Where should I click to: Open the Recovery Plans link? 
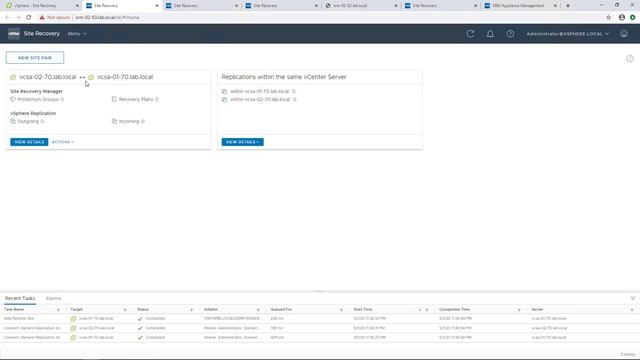(138, 99)
